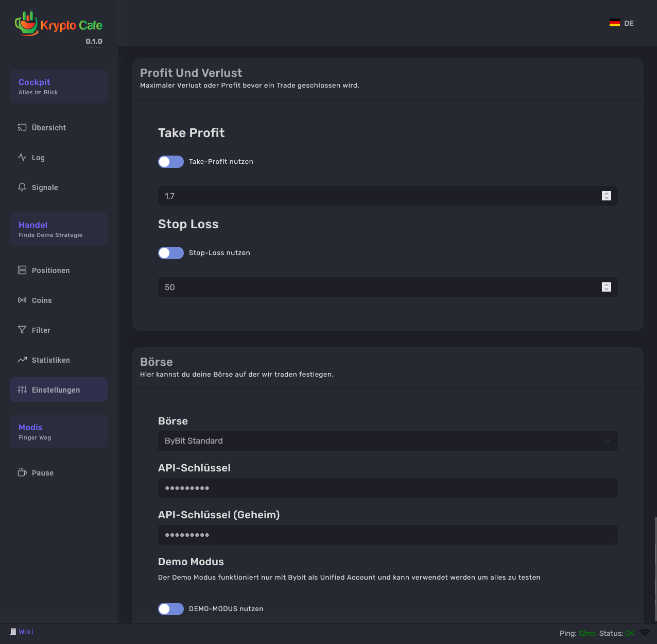The height and width of the screenshot is (644, 657).
Task: Click the Coins radio signal icon
Action: click(x=22, y=300)
